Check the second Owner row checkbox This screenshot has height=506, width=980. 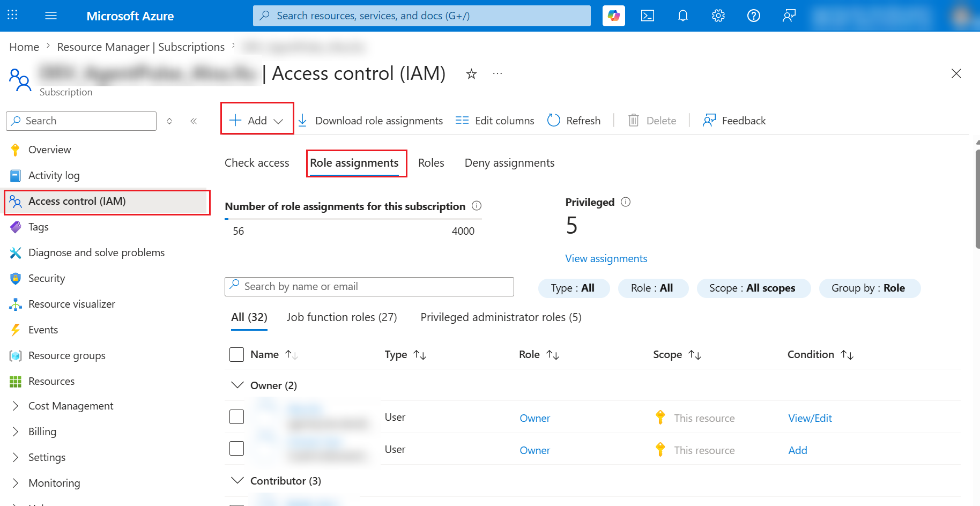(x=236, y=449)
